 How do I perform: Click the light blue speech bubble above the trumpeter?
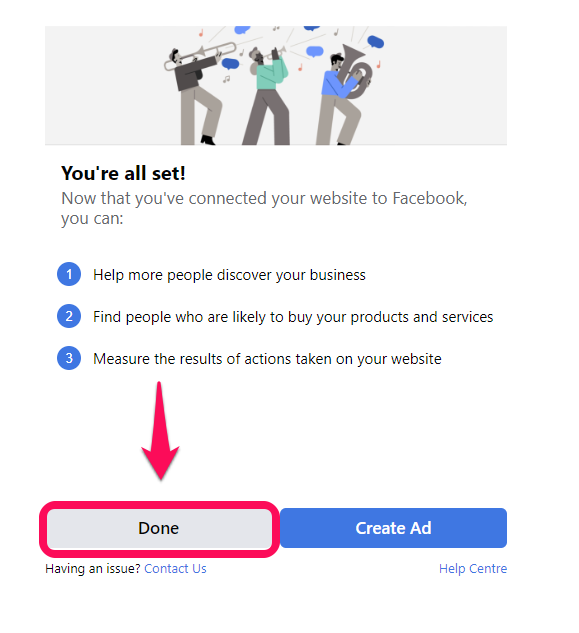click(x=315, y=52)
